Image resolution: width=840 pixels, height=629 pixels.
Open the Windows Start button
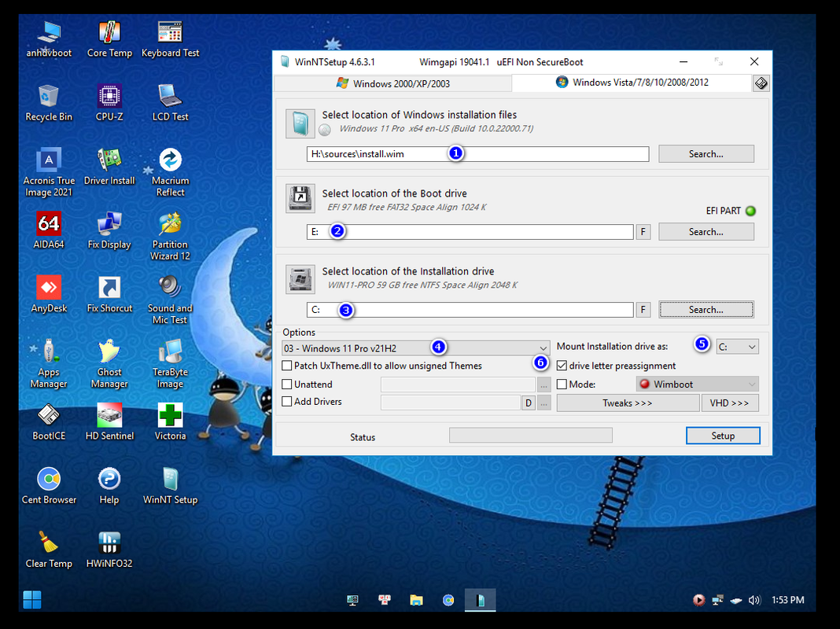point(32,600)
